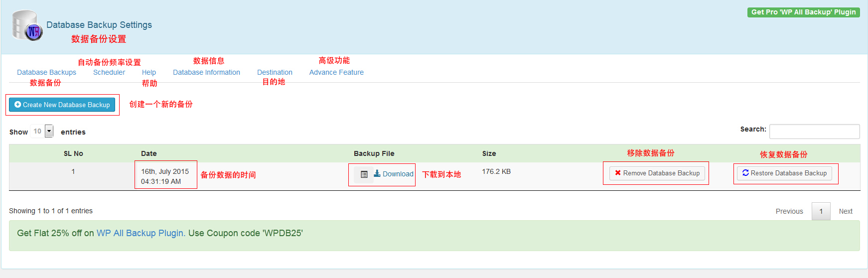Screen dimensions: 868x278
Task: Sort table by Size column header
Action: click(489, 153)
